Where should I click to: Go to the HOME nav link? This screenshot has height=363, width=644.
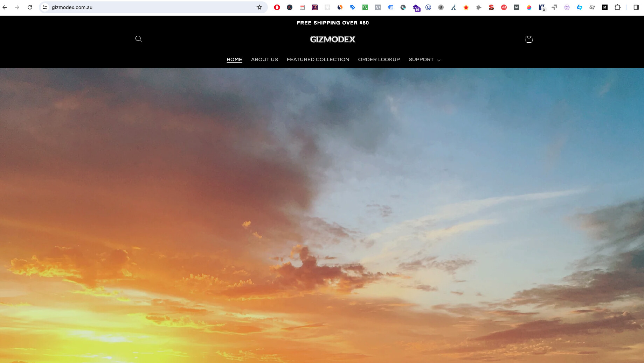tap(234, 59)
